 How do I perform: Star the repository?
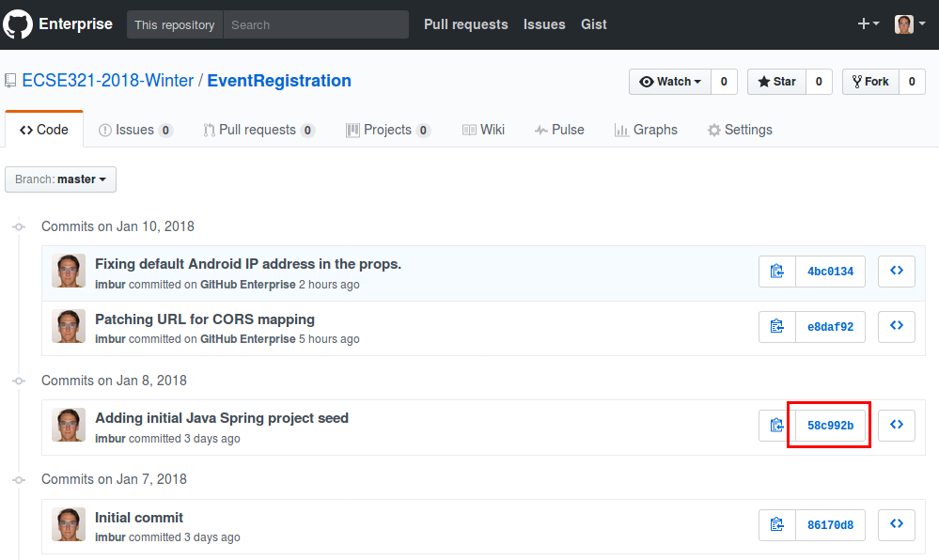coord(776,82)
